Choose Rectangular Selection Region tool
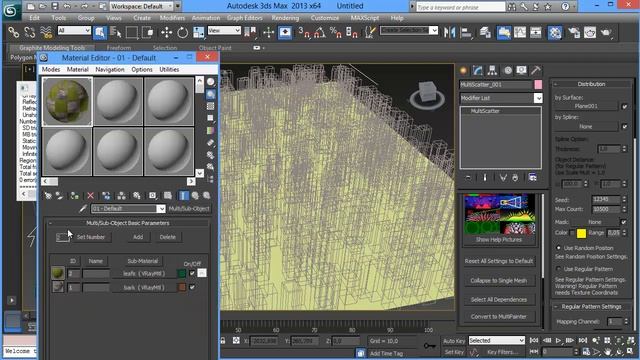This screenshot has height=360, width=640. point(132,32)
